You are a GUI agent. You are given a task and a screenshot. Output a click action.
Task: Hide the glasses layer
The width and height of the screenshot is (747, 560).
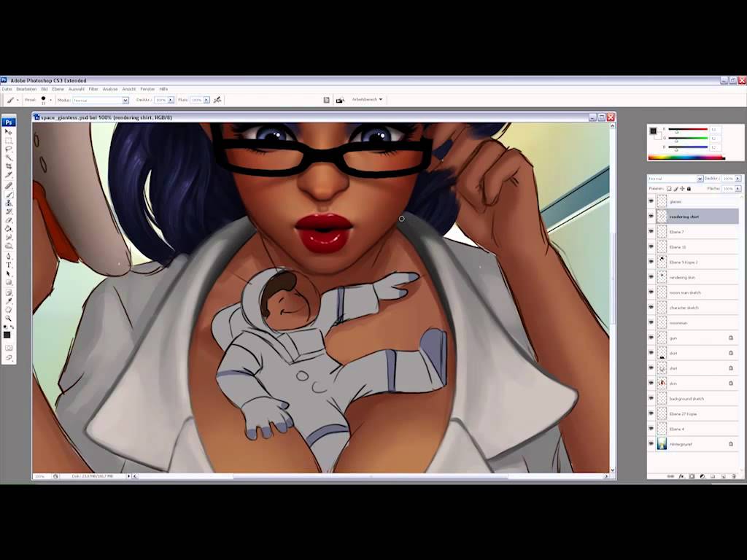click(x=651, y=201)
